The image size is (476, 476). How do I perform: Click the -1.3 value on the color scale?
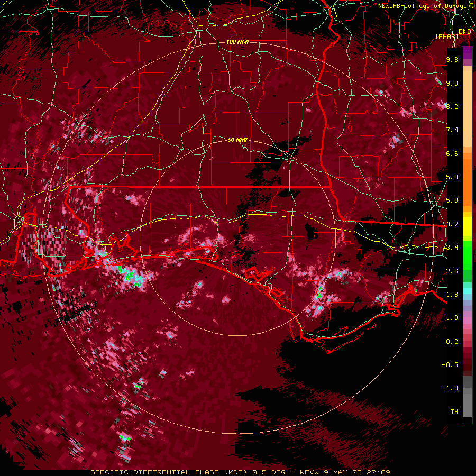click(450, 388)
